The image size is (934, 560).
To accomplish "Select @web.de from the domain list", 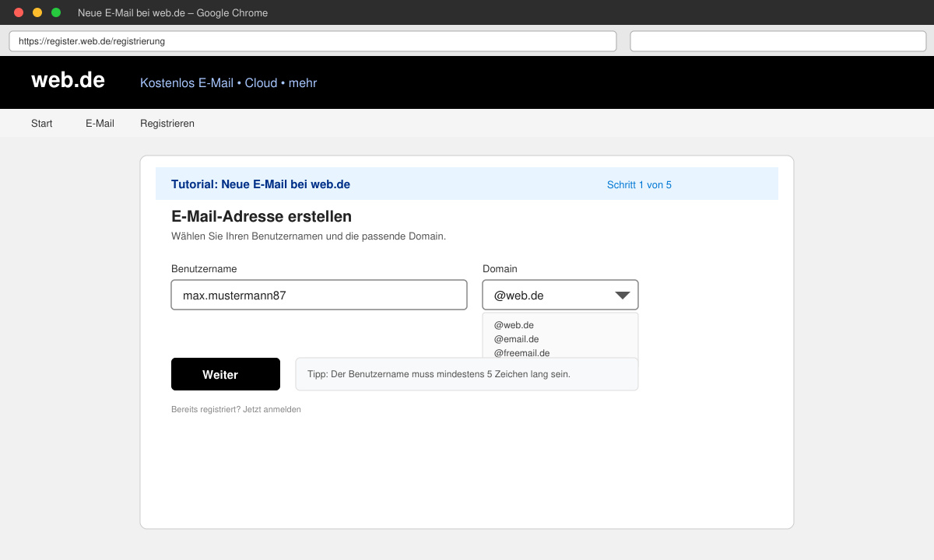I will click(514, 325).
